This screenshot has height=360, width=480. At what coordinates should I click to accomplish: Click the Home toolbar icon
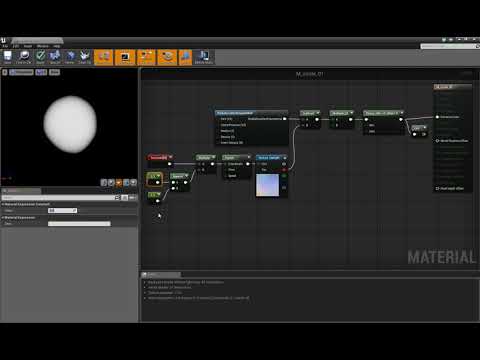pyautogui.click(x=70, y=57)
